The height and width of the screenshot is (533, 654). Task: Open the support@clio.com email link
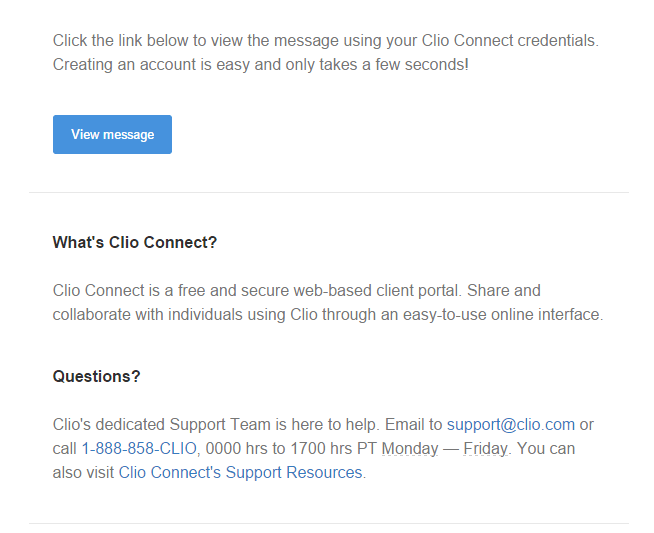click(510, 425)
